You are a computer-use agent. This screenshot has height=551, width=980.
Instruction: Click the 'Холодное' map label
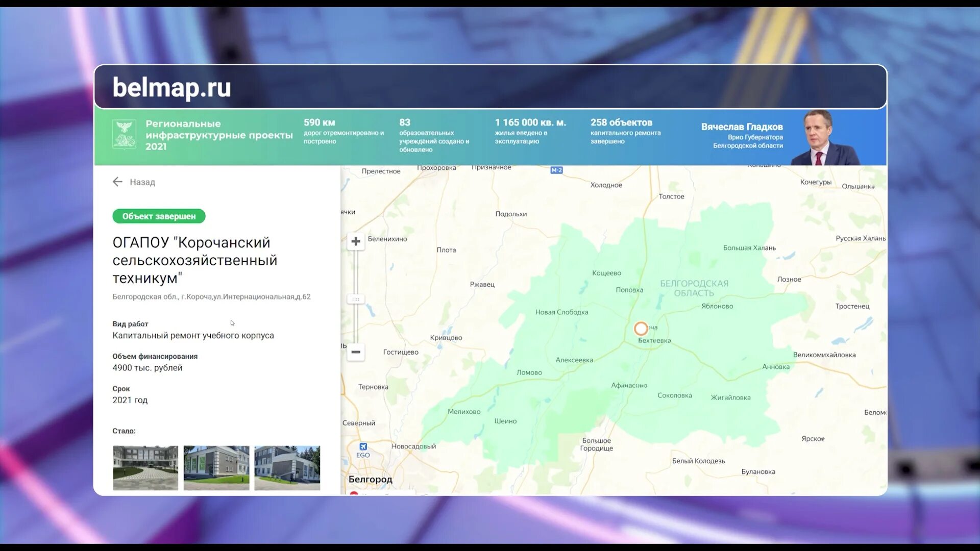click(606, 185)
